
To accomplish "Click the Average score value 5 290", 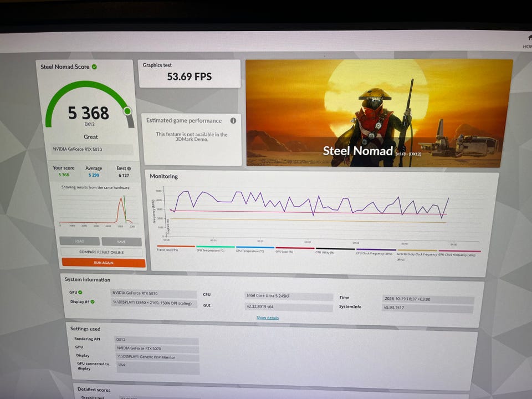I will coord(94,175).
